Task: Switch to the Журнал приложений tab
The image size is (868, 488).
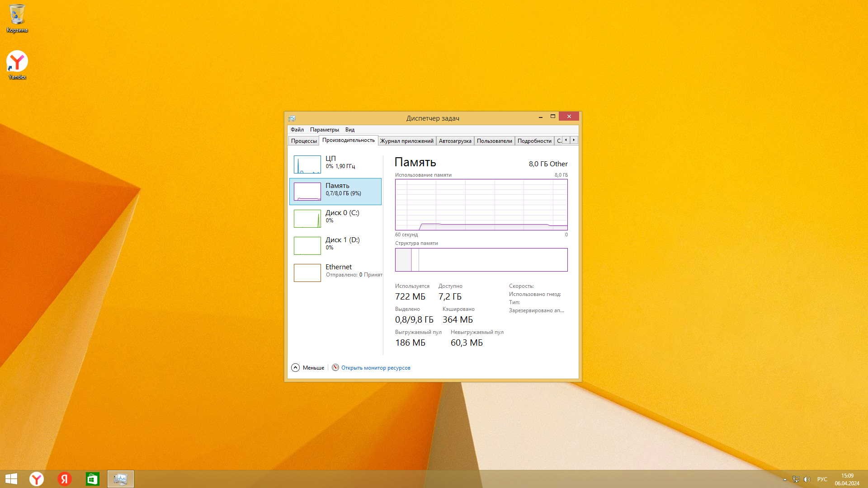Action: 406,141
